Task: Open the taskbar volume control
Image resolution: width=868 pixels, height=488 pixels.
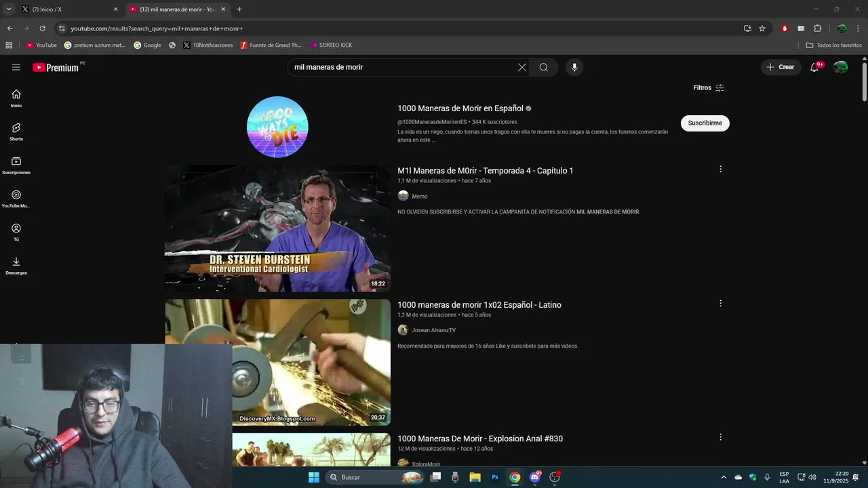Action: click(812, 477)
